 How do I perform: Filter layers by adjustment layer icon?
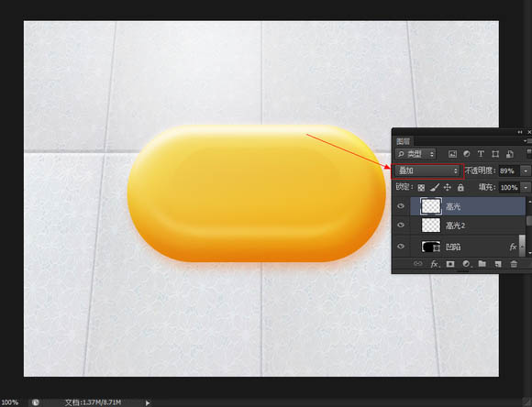(467, 154)
